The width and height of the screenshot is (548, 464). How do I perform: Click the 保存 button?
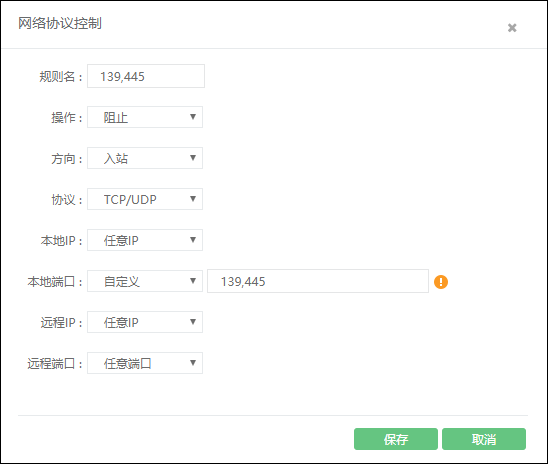(x=396, y=439)
